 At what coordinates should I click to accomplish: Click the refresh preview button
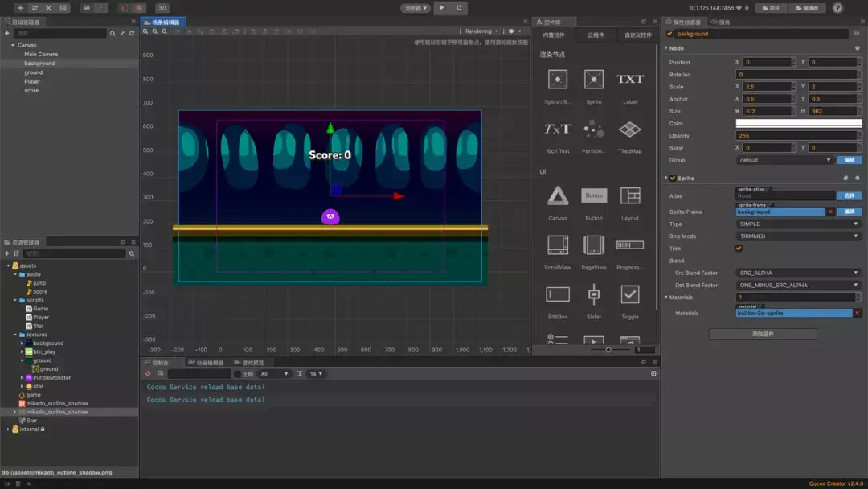point(459,8)
